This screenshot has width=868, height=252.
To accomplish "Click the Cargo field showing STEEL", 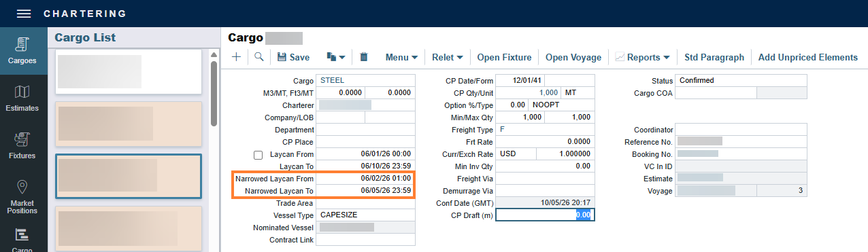I will coord(365,81).
